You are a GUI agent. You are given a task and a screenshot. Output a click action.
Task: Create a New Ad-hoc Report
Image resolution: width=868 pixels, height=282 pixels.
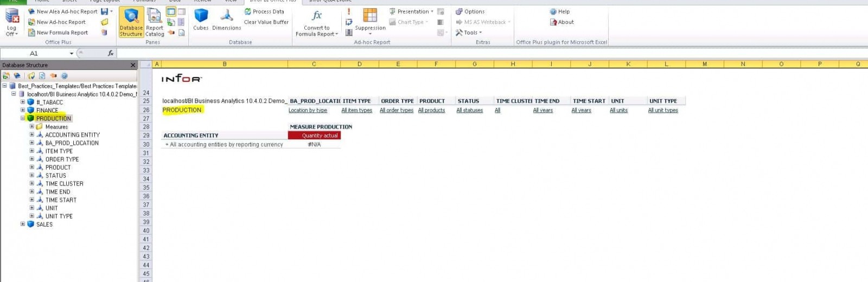[x=56, y=22]
